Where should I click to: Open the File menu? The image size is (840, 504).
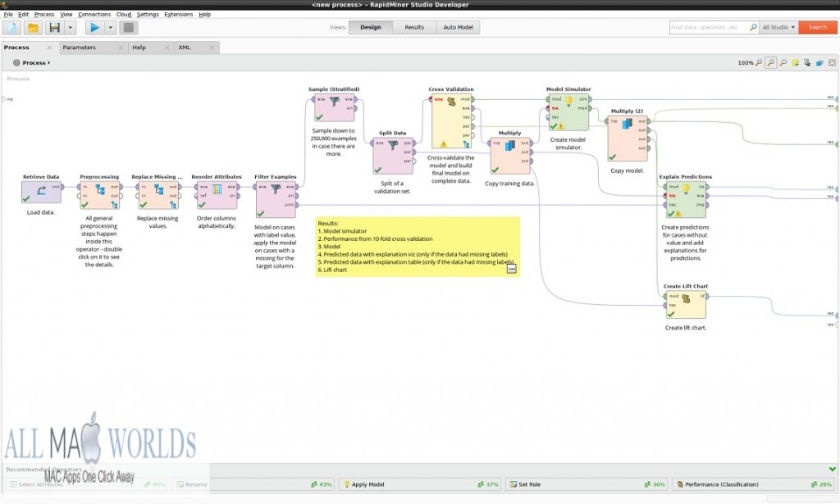[x=8, y=15]
